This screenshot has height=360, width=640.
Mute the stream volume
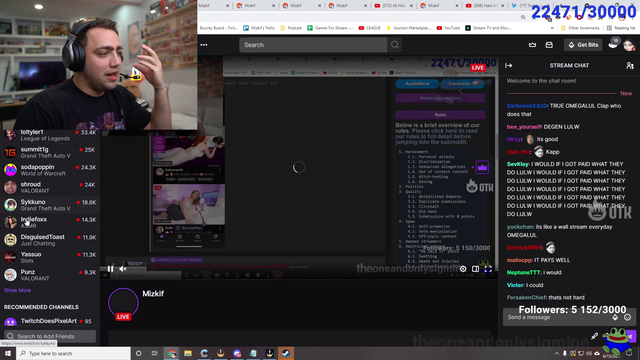[x=122, y=269]
